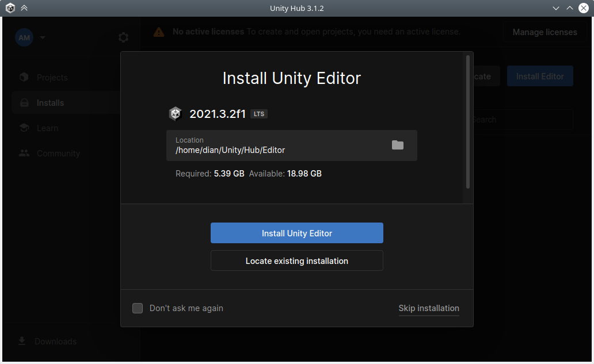The height and width of the screenshot is (364, 594).
Task: Click the Downloads icon at bottom of sidebar
Action: coord(22,341)
